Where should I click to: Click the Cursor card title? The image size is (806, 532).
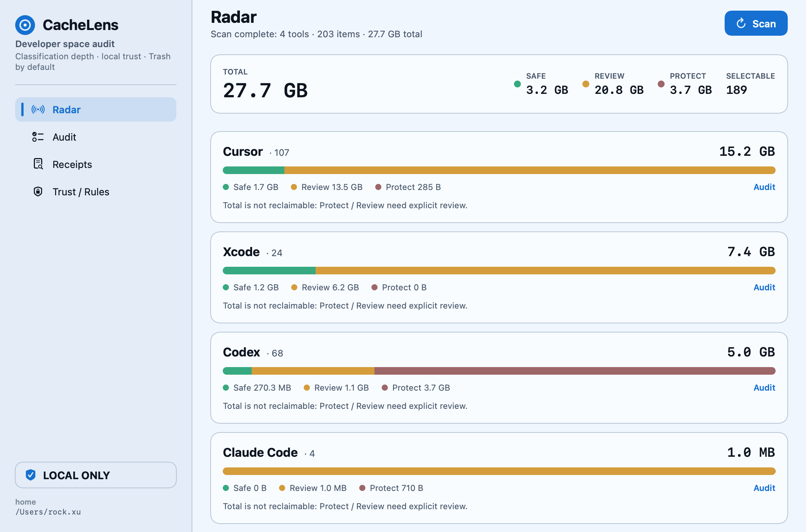(x=243, y=152)
